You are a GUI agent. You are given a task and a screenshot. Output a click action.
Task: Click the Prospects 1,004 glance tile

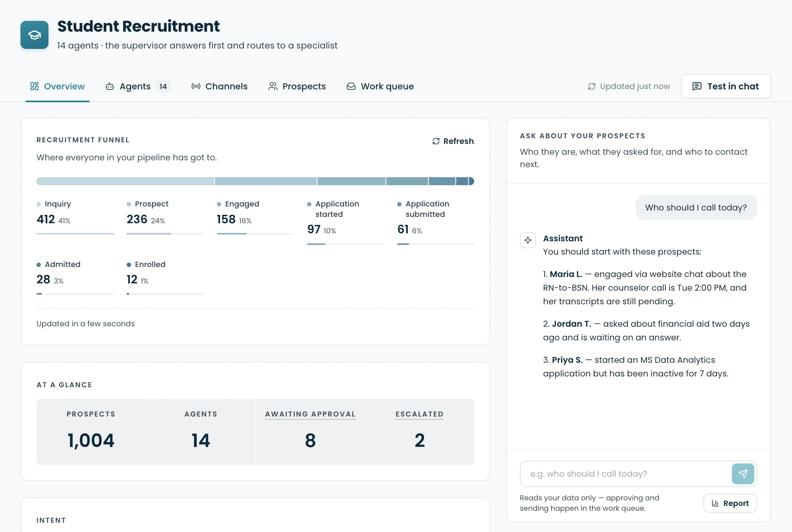(91, 432)
